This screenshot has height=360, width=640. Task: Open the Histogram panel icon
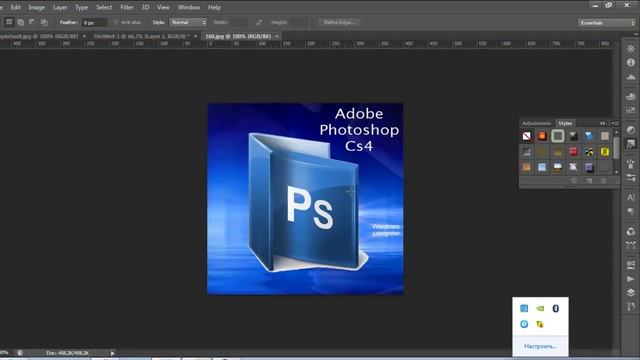[x=631, y=77]
